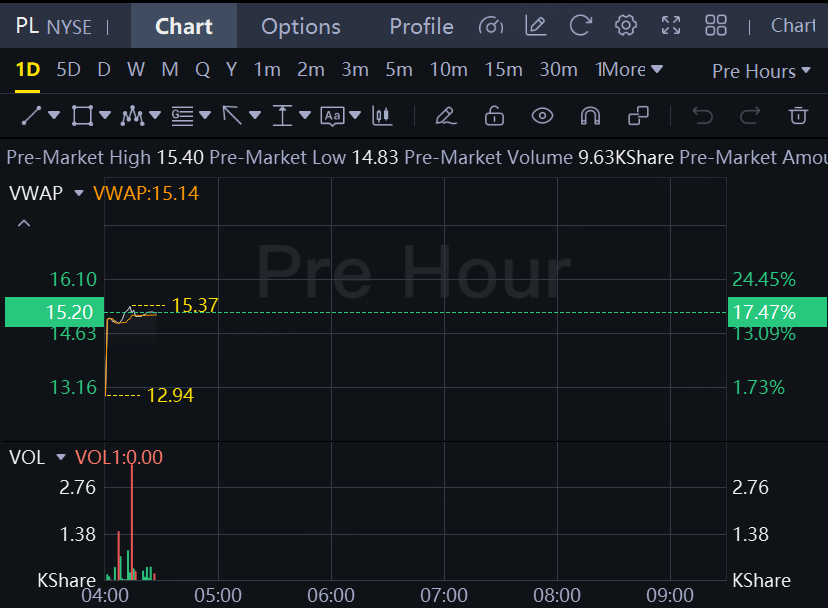Click the refresh chart icon
This screenshot has width=828, height=608.
580,26
